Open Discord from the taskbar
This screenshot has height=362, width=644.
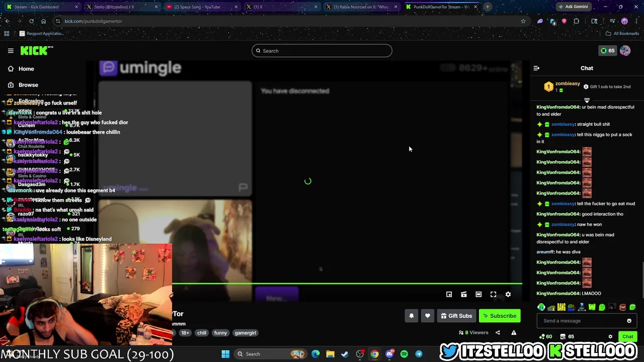click(x=389, y=354)
